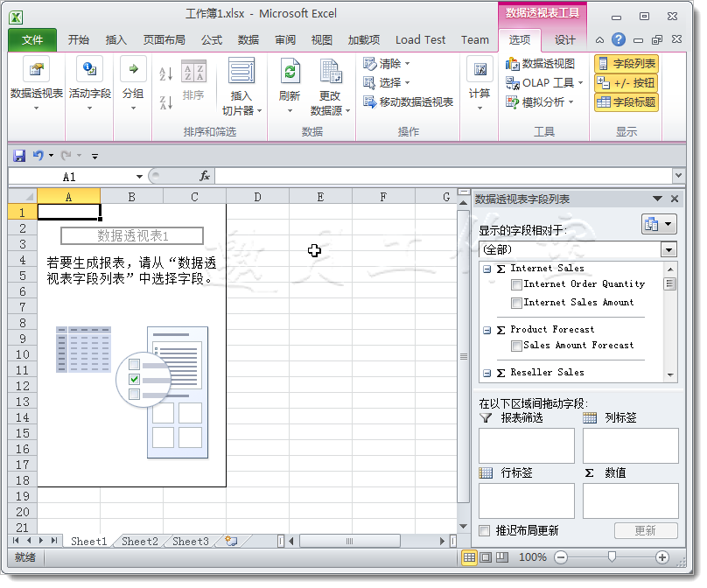707x588 pixels.
Task: Click 插入切片器 (Insert Slicer) icon
Action: pos(241,70)
